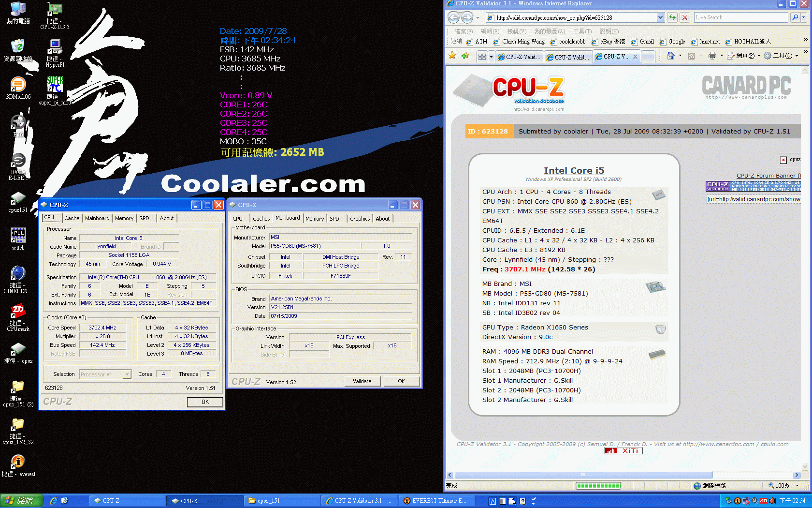Switch to Cache tab in left CPU-Z window
Screen dimensions: 812x508
72,218
